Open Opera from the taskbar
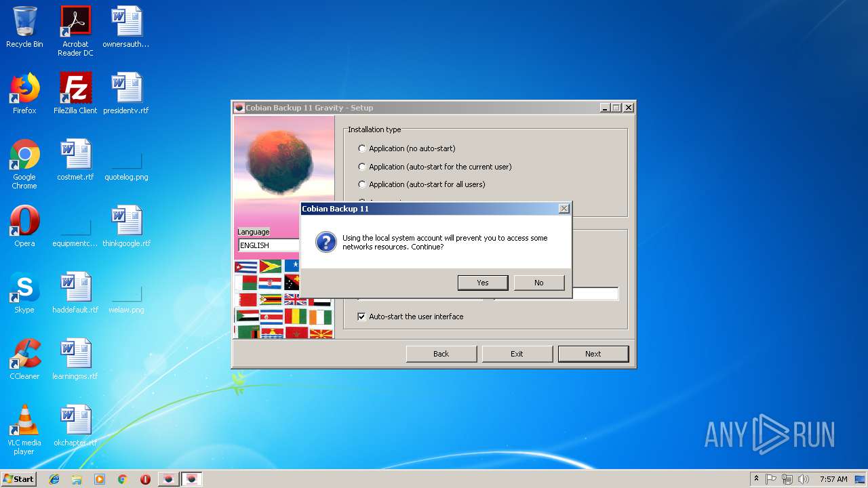The image size is (868, 488). (x=145, y=479)
